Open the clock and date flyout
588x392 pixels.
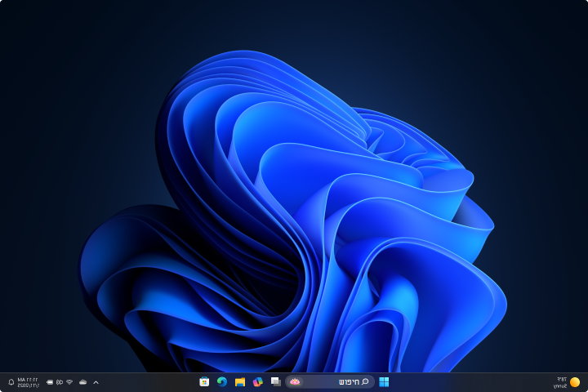pyautogui.click(x=28, y=382)
